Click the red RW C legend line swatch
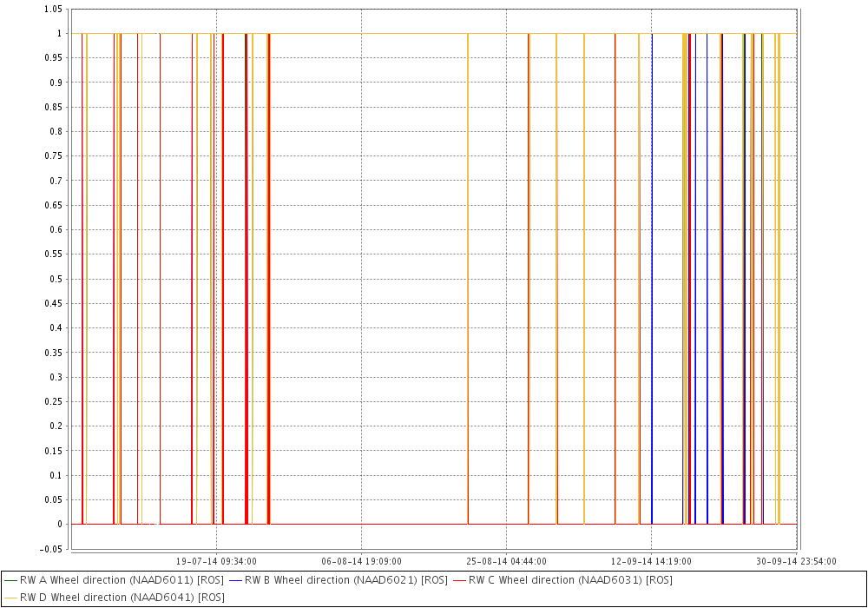 (x=459, y=580)
